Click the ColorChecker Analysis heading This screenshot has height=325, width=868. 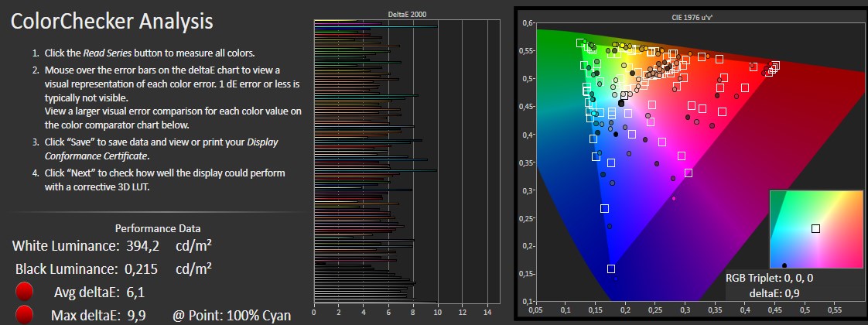coord(112,21)
